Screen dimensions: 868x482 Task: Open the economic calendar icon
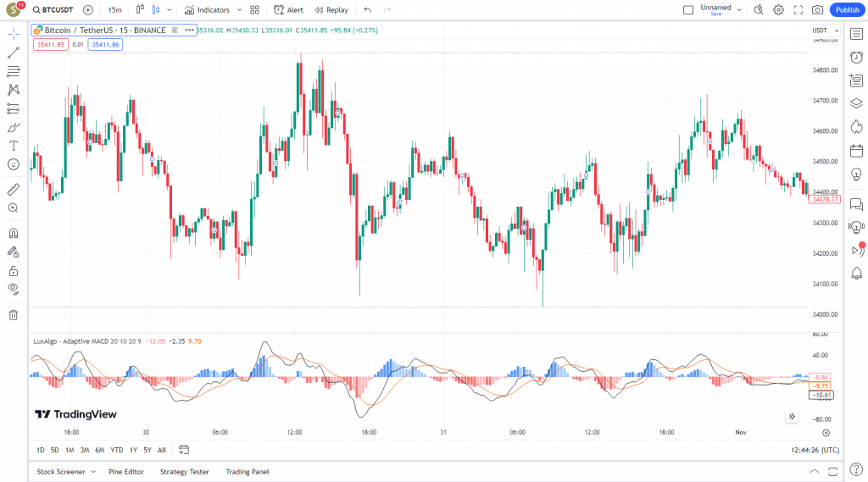(x=856, y=151)
